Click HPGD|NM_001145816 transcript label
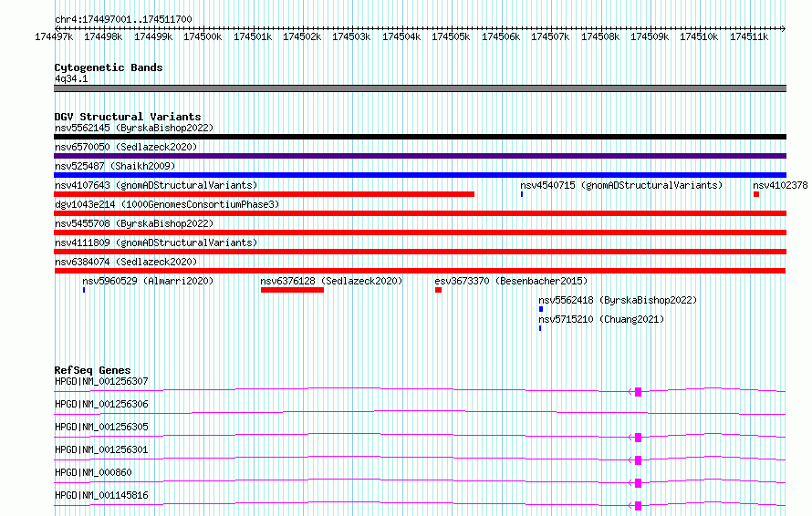 pos(101,495)
